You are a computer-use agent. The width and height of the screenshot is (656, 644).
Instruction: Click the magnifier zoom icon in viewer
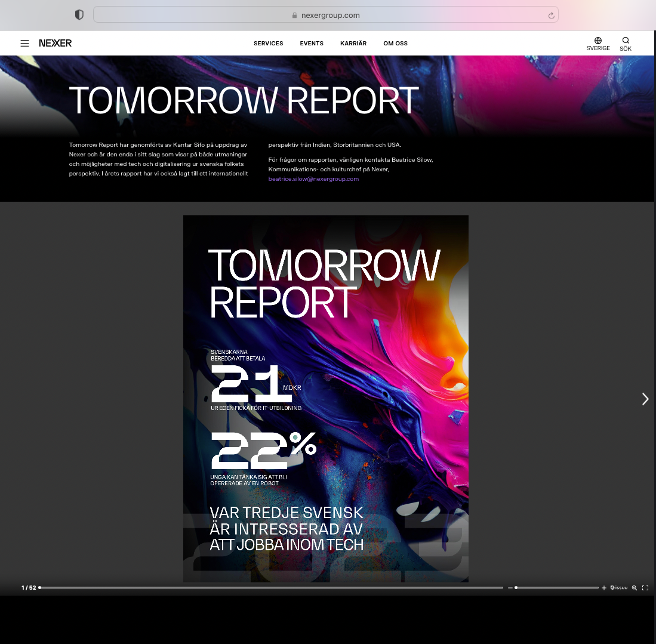(635, 588)
